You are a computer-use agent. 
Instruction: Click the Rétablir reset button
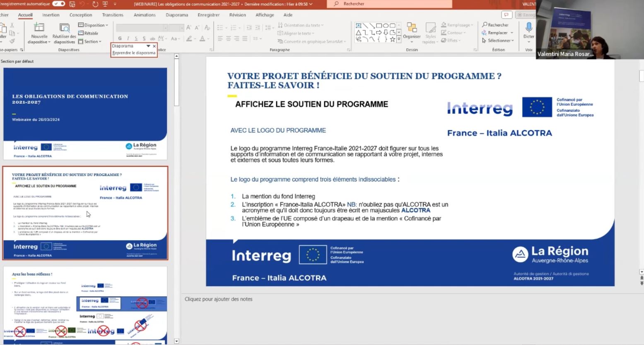(88, 33)
